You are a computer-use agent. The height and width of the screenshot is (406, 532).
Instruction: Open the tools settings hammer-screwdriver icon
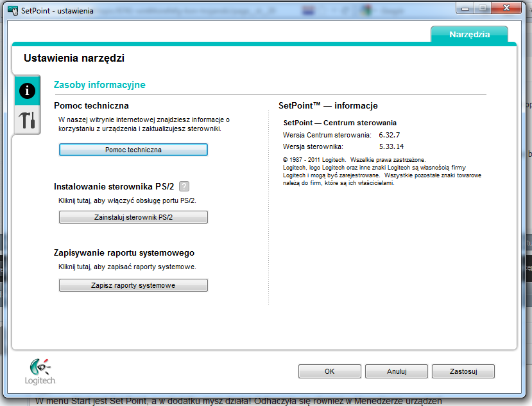(27, 120)
